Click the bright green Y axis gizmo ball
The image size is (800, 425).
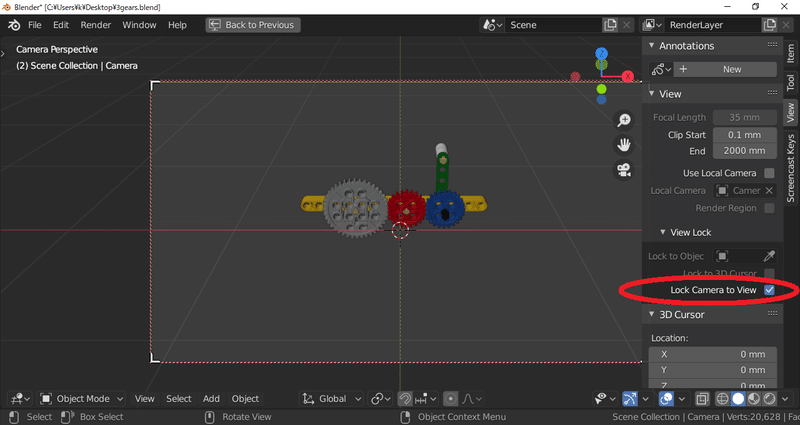point(602,89)
